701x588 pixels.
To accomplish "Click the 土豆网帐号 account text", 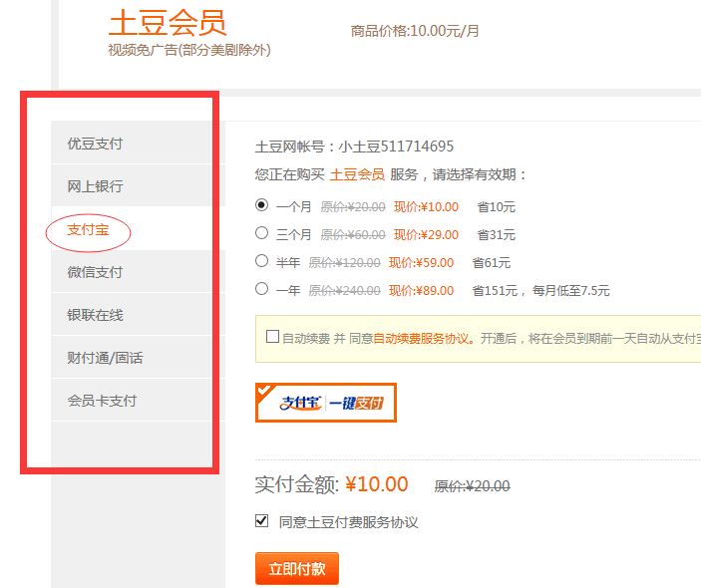I will pos(354,147).
